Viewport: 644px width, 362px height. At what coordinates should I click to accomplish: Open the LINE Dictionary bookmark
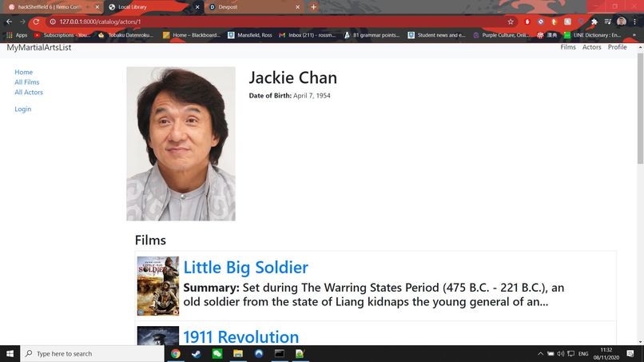(x=592, y=35)
